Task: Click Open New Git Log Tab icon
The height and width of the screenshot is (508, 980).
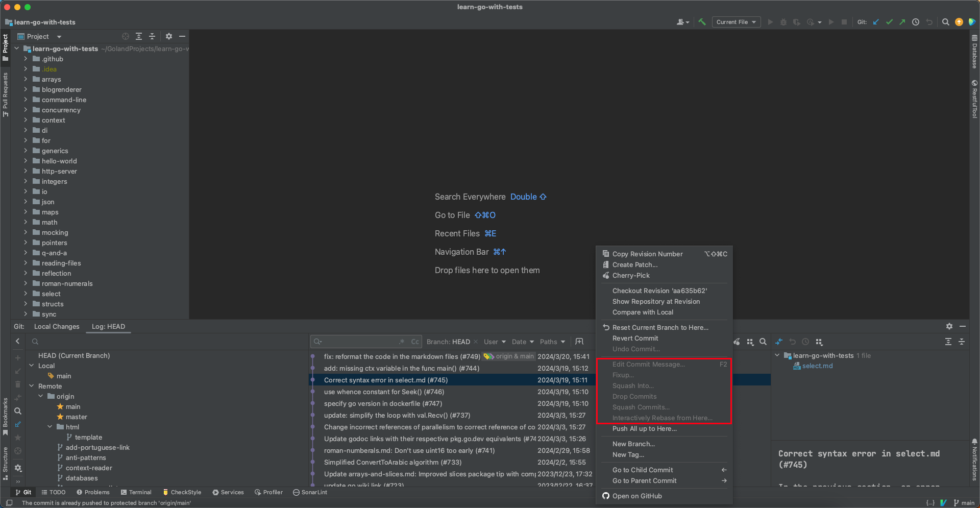Action: [579, 342]
